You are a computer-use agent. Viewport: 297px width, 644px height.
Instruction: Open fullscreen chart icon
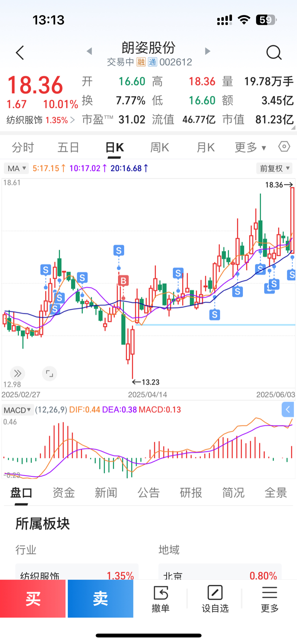click(49, 374)
